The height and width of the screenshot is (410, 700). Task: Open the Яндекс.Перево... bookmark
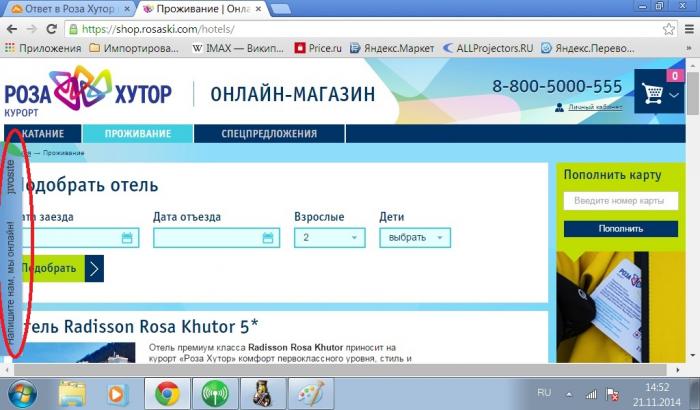point(588,48)
